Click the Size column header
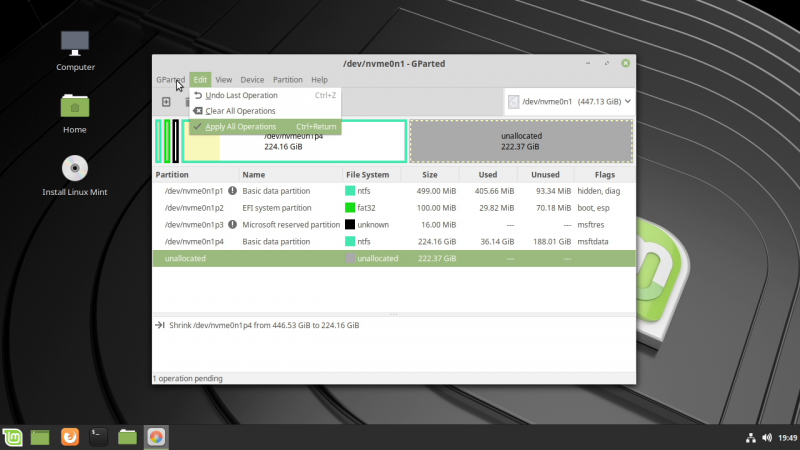 pos(430,174)
